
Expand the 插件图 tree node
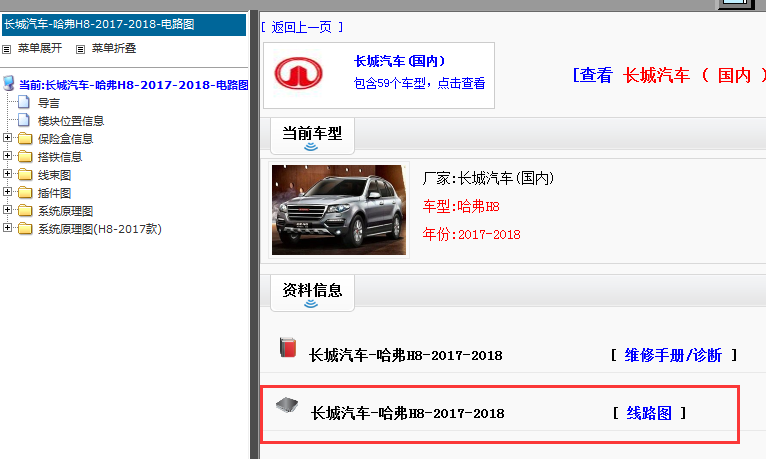pyautogui.click(x=7, y=192)
